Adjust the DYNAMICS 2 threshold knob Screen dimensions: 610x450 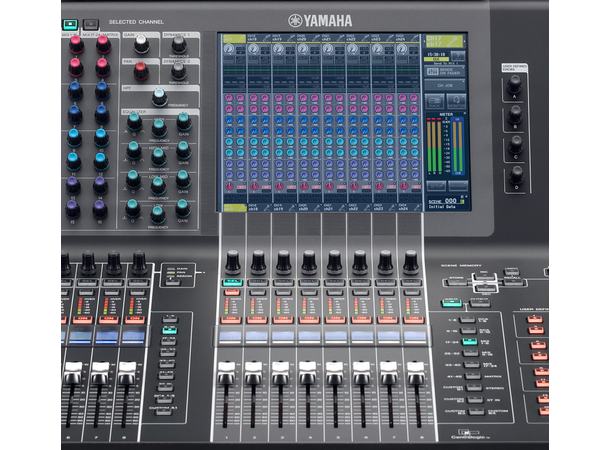[179, 71]
